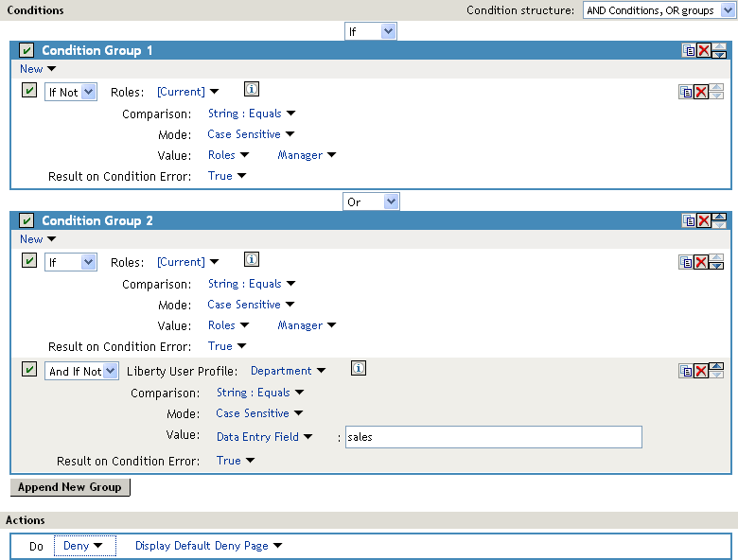Toggle the Condition Group 1 checkbox
The height and width of the screenshot is (560, 738).
26,50
